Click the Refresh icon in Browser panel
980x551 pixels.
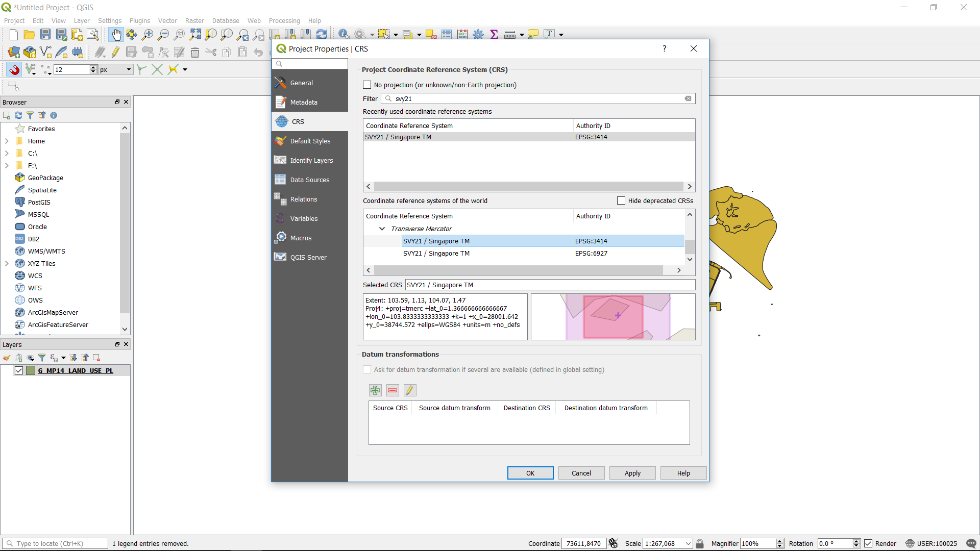click(x=18, y=115)
